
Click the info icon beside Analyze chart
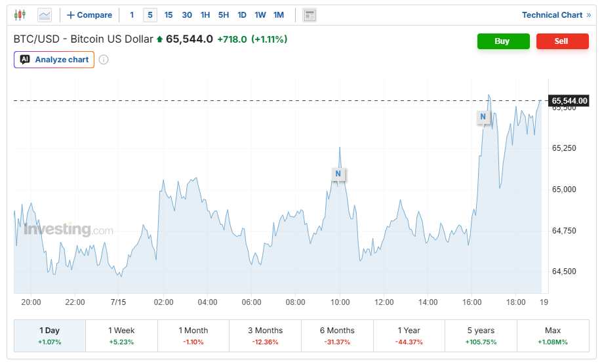[104, 60]
